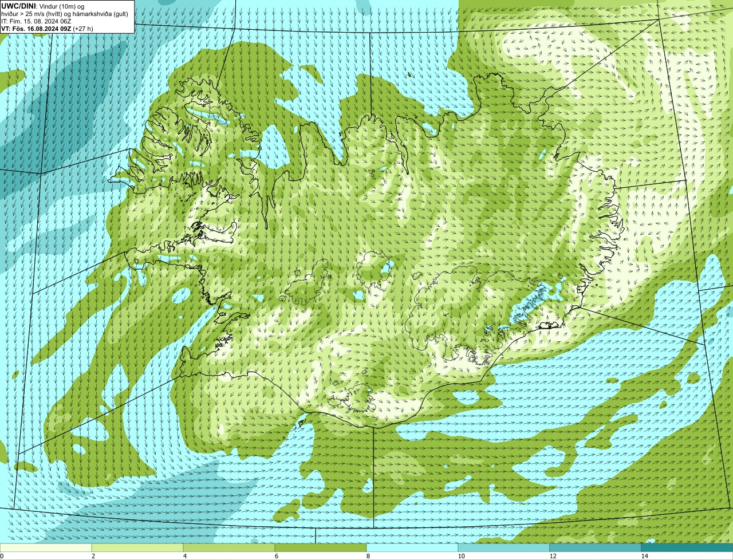This screenshot has width=733, height=560.
Task: Click the legend scale label "12"
Action: click(x=553, y=556)
